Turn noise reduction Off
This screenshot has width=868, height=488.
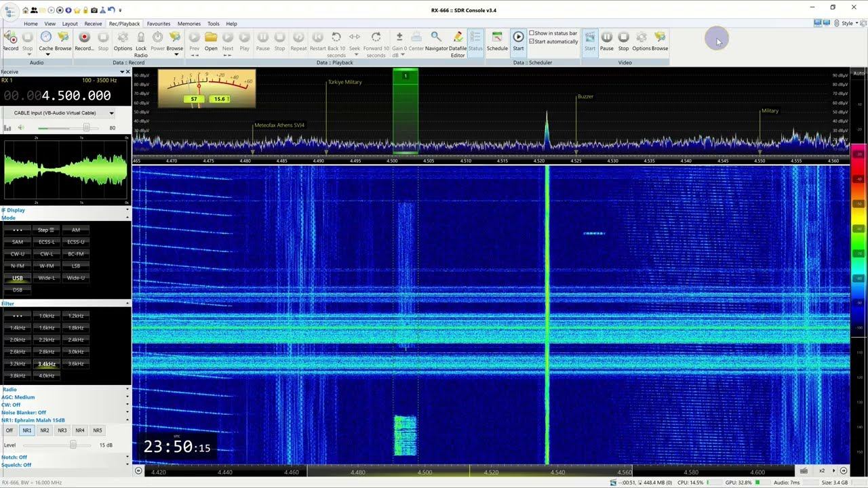tap(9, 430)
